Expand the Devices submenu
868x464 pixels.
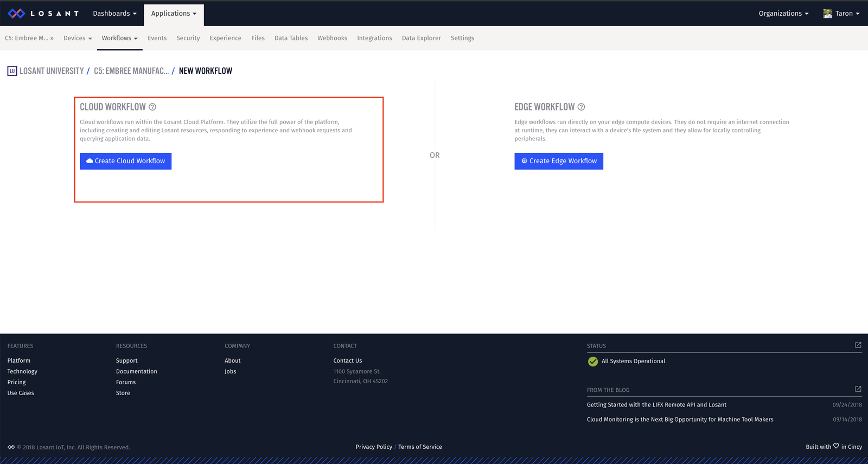click(78, 38)
